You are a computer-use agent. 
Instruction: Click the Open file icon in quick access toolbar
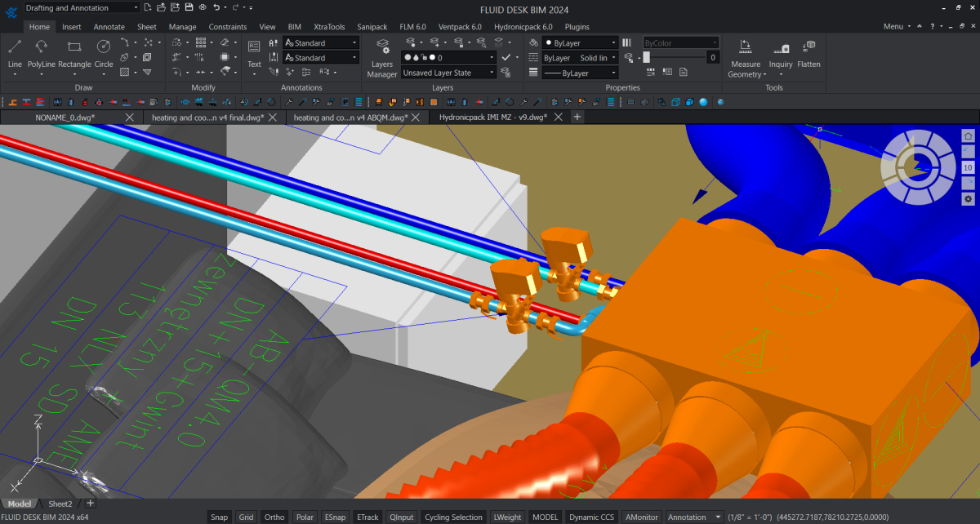[x=161, y=7]
